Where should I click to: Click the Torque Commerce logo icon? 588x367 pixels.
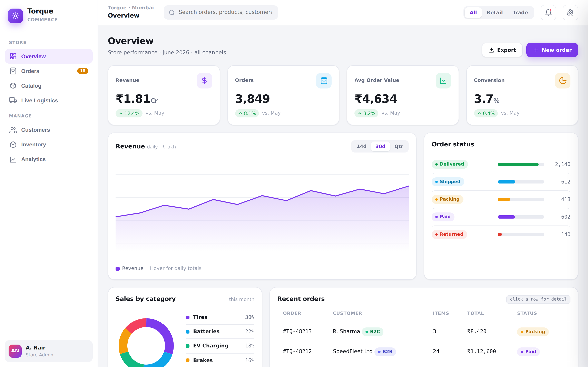16,16
